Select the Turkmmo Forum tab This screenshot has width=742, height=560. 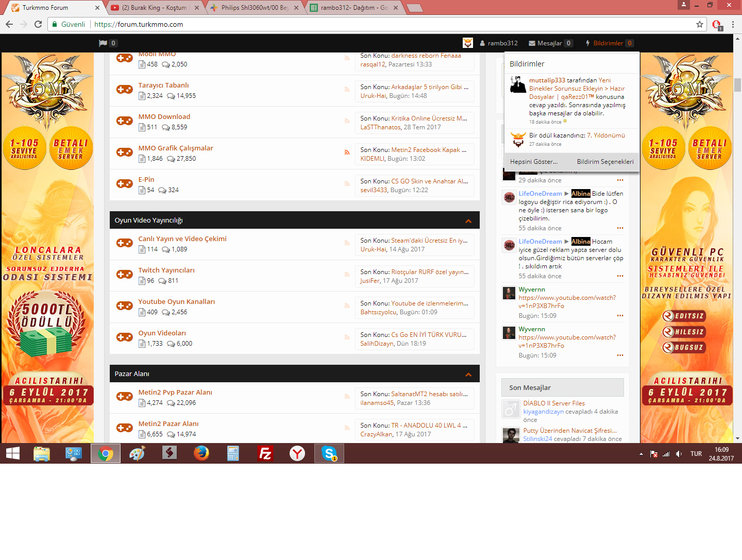point(54,8)
